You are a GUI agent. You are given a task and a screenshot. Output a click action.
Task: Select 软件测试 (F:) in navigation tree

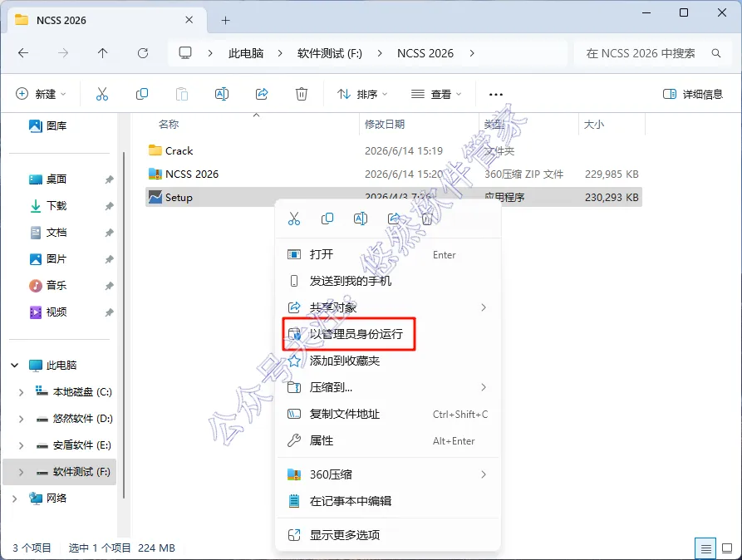tap(59, 472)
